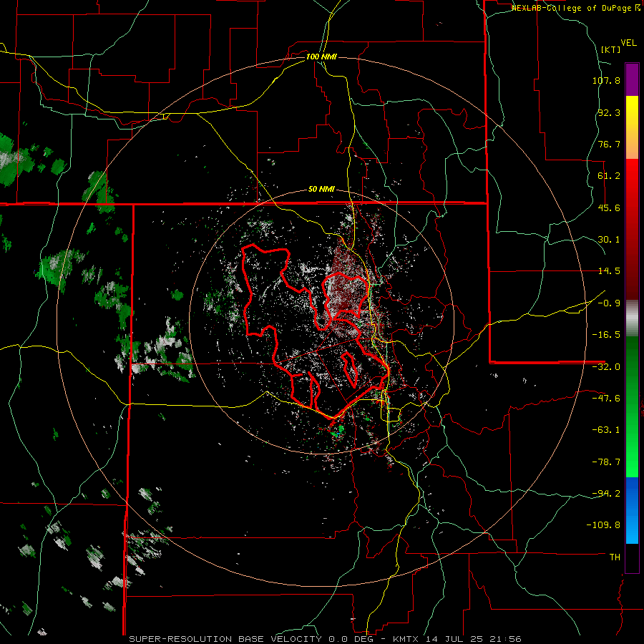644x644 pixels.
Task: Click the 30.1 velocity scale value
Action: [609, 240]
